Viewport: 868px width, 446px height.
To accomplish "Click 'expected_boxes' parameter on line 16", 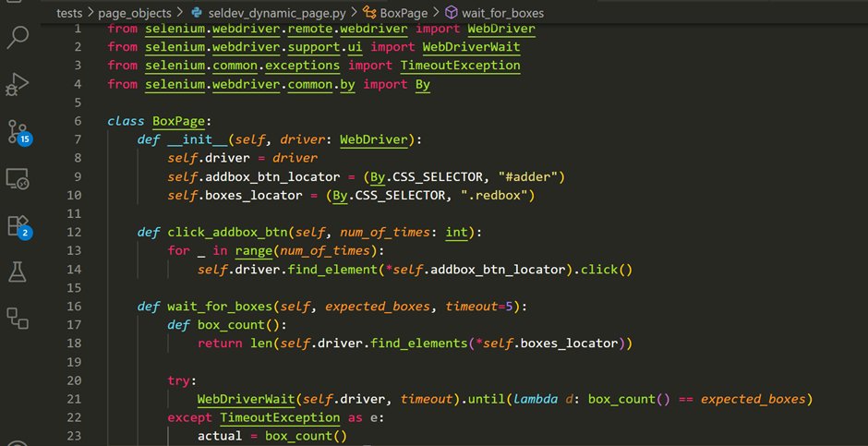I will 378,306.
